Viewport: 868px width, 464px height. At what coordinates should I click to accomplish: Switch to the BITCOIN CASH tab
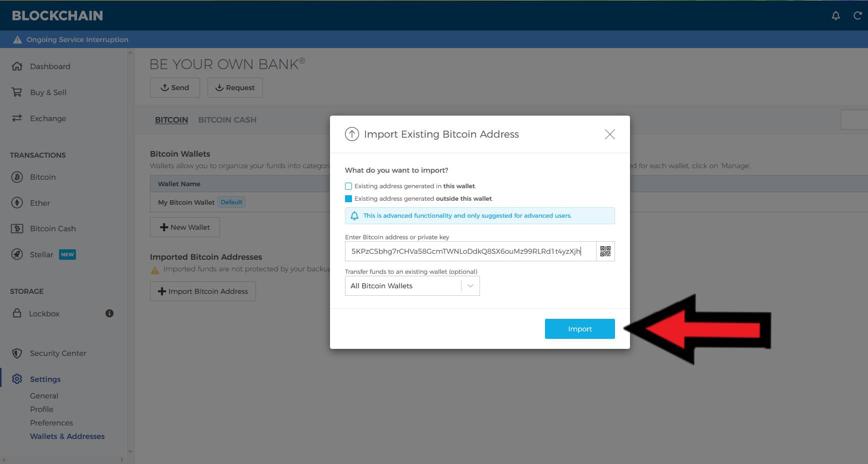pyautogui.click(x=227, y=120)
